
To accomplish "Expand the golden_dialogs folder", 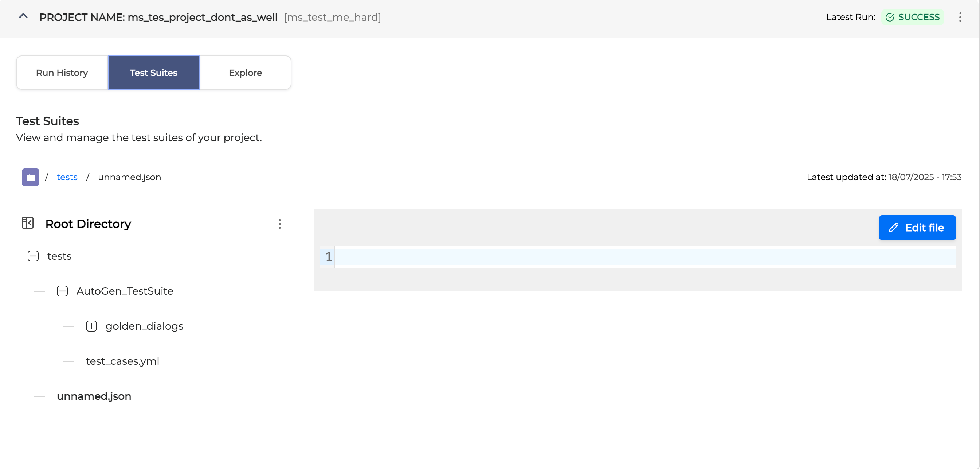I will click(x=91, y=326).
